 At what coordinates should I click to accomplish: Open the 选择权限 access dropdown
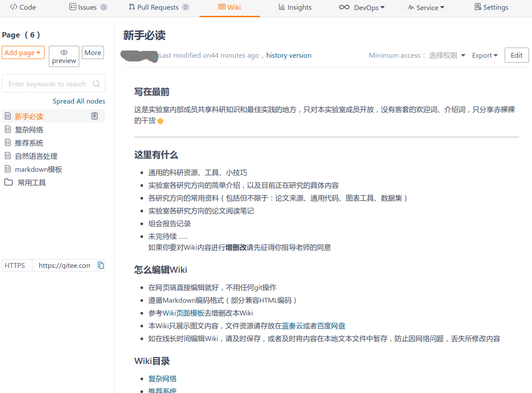point(447,55)
